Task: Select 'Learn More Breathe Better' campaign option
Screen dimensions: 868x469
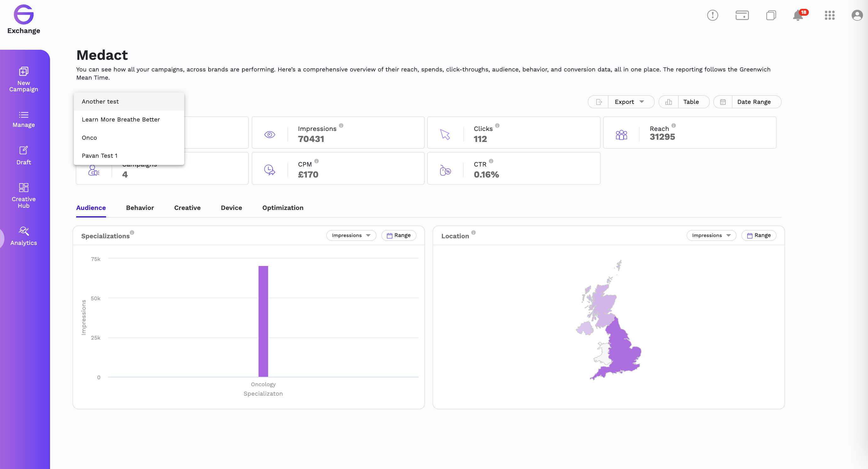Action: pos(129,120)
